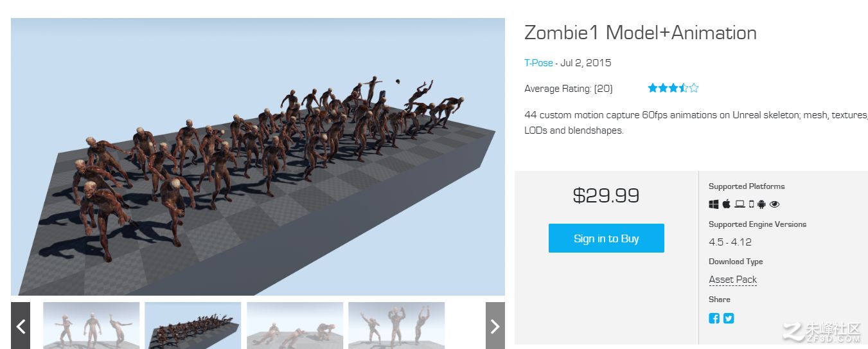Advance gallery with right arrow
Viewport: 868px width, 349px height.
[495, 326]
